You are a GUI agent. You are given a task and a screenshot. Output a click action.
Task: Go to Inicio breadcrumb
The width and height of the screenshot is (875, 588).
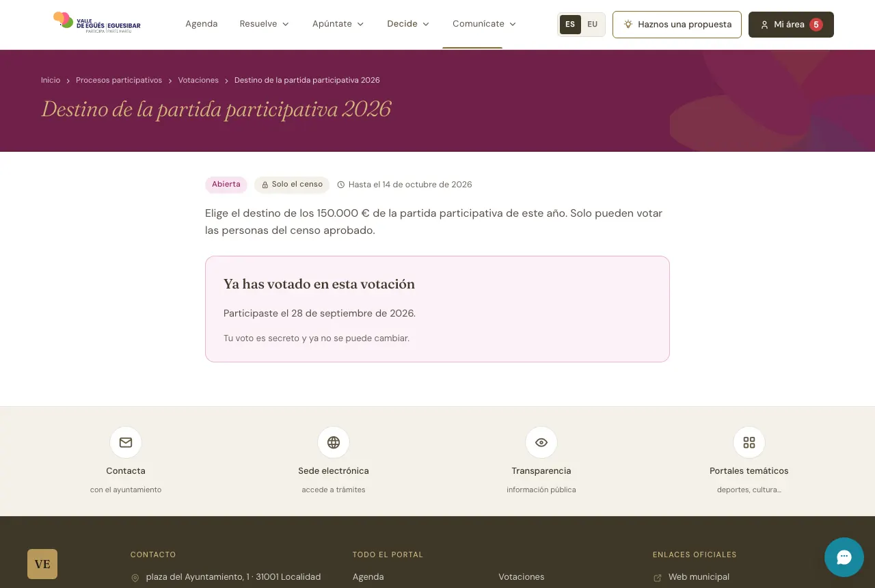click(51, 80)
